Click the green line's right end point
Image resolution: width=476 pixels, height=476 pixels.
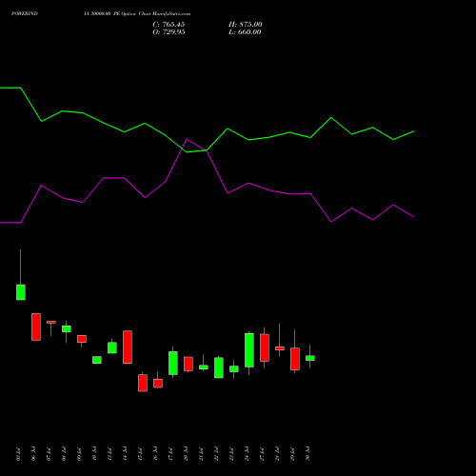[413, 131]
